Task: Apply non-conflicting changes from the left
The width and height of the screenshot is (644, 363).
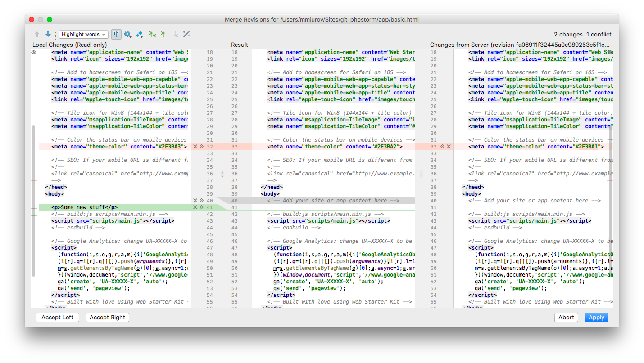Action: [164, 34]
